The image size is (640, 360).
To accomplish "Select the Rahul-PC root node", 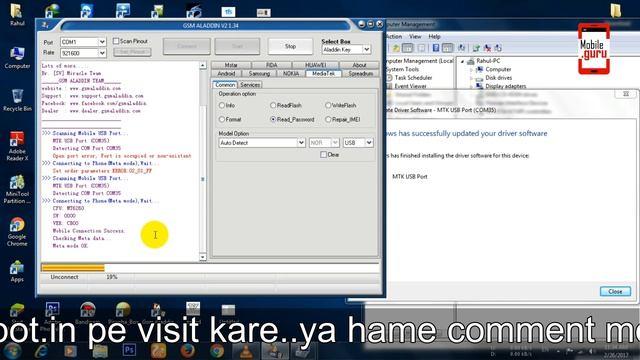I will (x=488, y=61).
